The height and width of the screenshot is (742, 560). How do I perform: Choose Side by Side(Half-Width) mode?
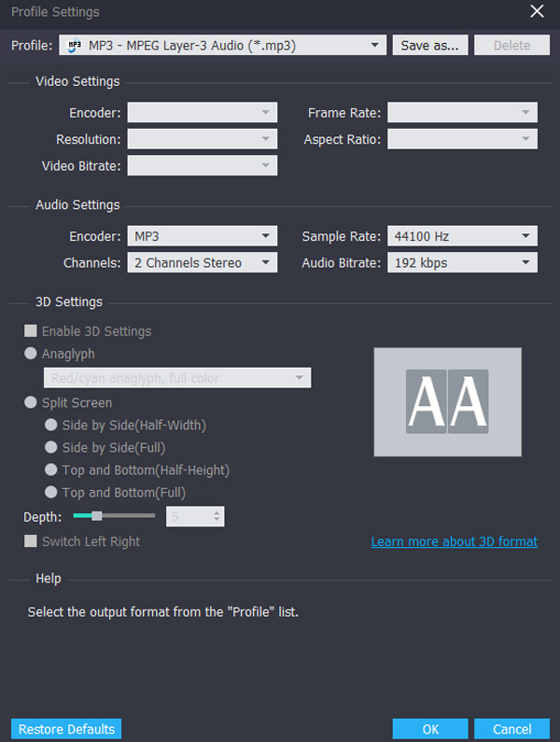click(51, 426)
